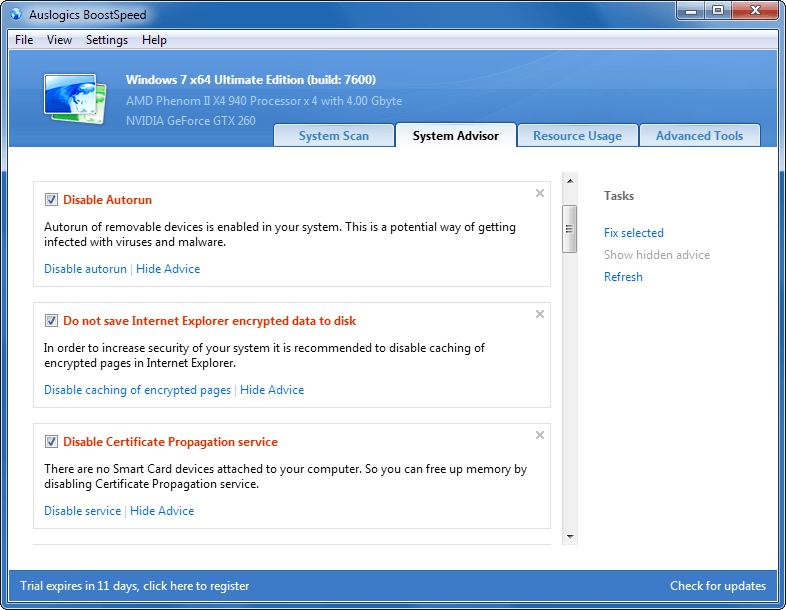Click the Windows 7 x64 Ultimate Edition text
Image resolution: width=786 pixels, height=610 pixels.
click(x=251, y=80)
